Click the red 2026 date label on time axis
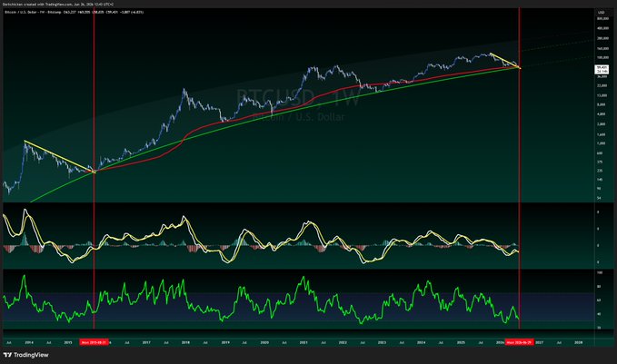 [x=520, y=342]
